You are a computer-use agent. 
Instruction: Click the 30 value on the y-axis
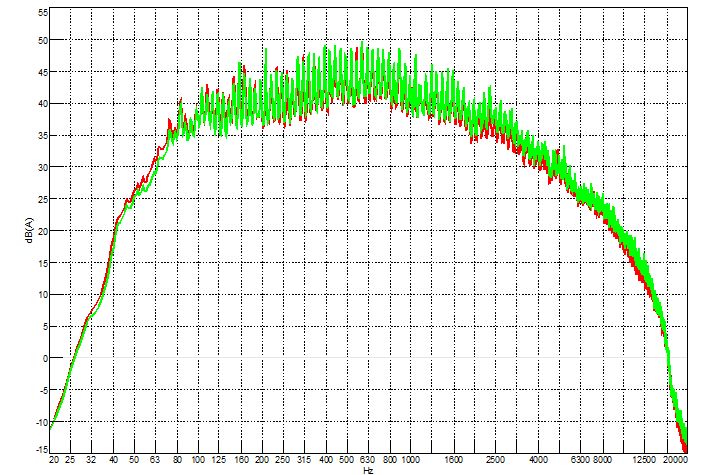(x=40, y=167)
